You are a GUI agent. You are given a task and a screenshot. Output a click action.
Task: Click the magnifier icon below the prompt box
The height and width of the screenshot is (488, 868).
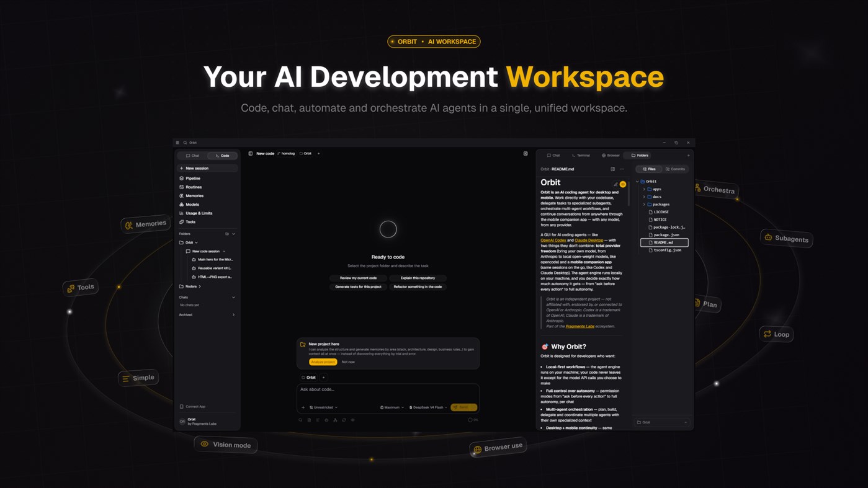(301, 420)
